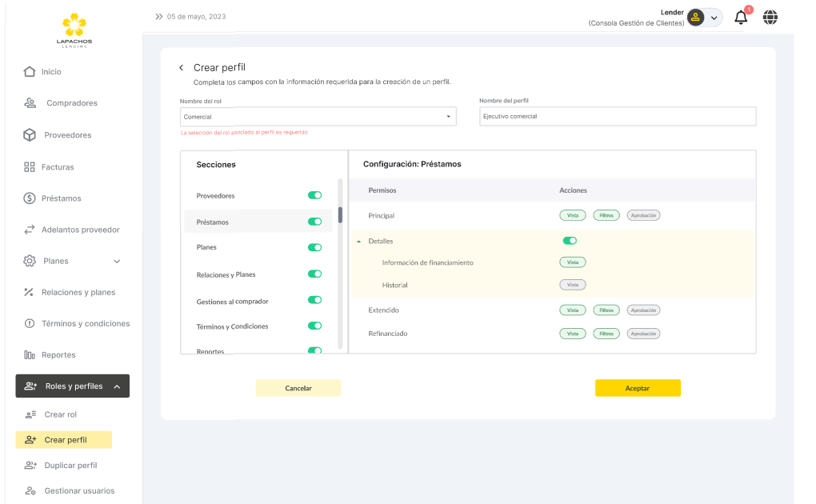Turn off the Detalles permission toggle
Image resolution: width=816 pixels, height=504 pixels.
point(570,240)
